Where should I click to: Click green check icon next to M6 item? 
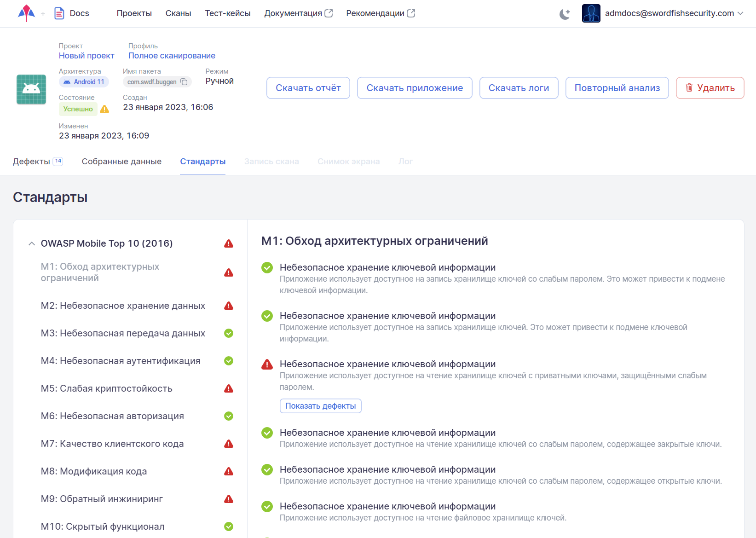(x=229, y=416)
